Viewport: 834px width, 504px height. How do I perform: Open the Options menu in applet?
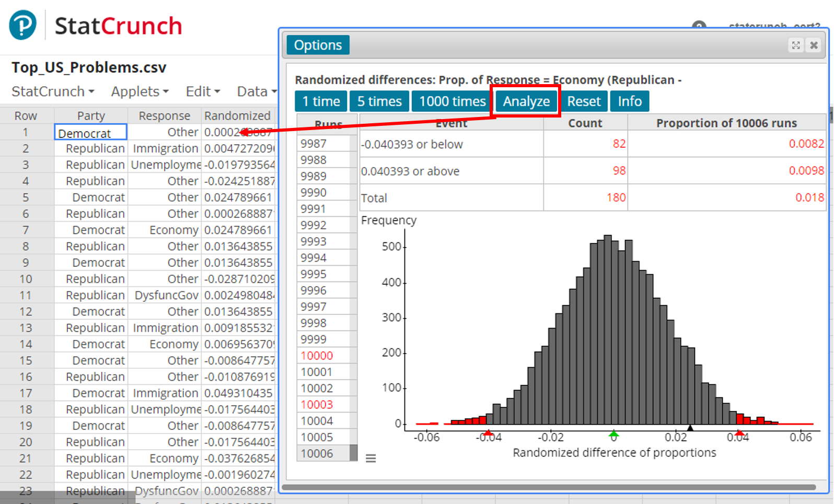[318, 45]
